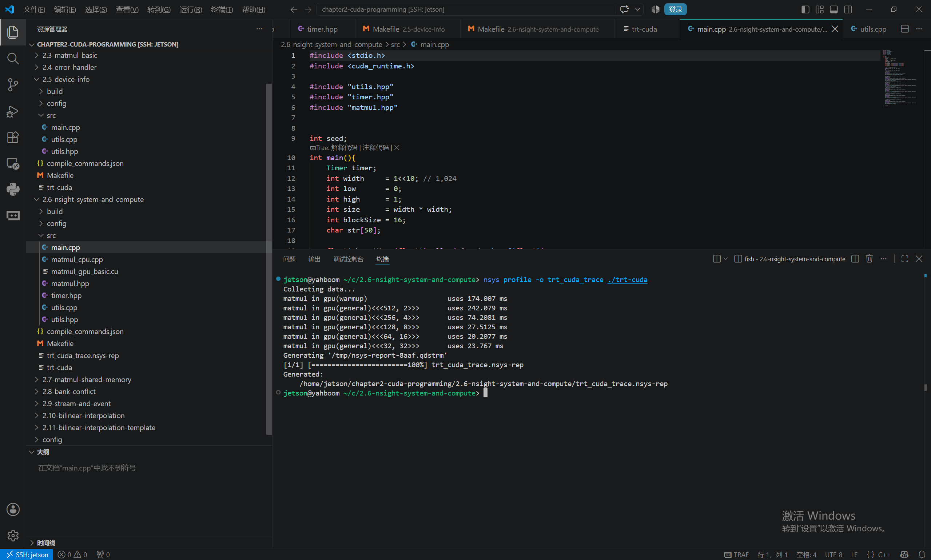Split the terminal with split icon
This screenshot has width=931, height=560.
pos(855,259)
